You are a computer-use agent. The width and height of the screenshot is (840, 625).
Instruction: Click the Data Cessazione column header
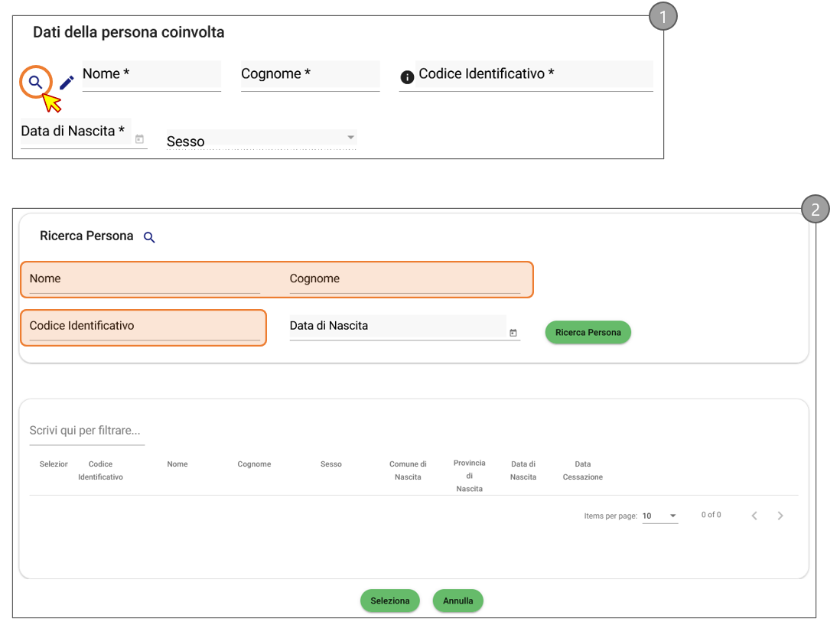coord(583,470)
